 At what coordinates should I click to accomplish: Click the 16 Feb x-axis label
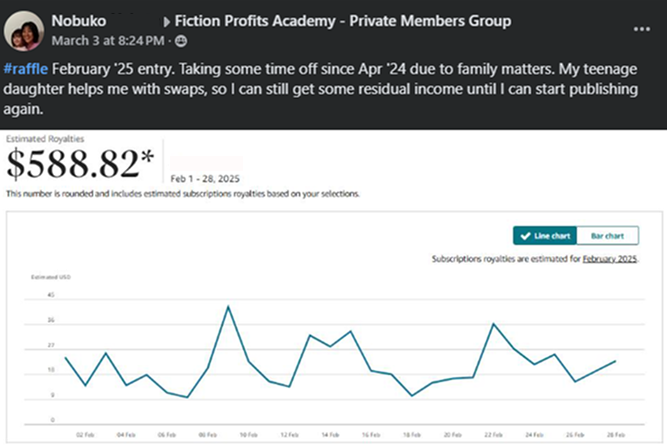(370, 435)
